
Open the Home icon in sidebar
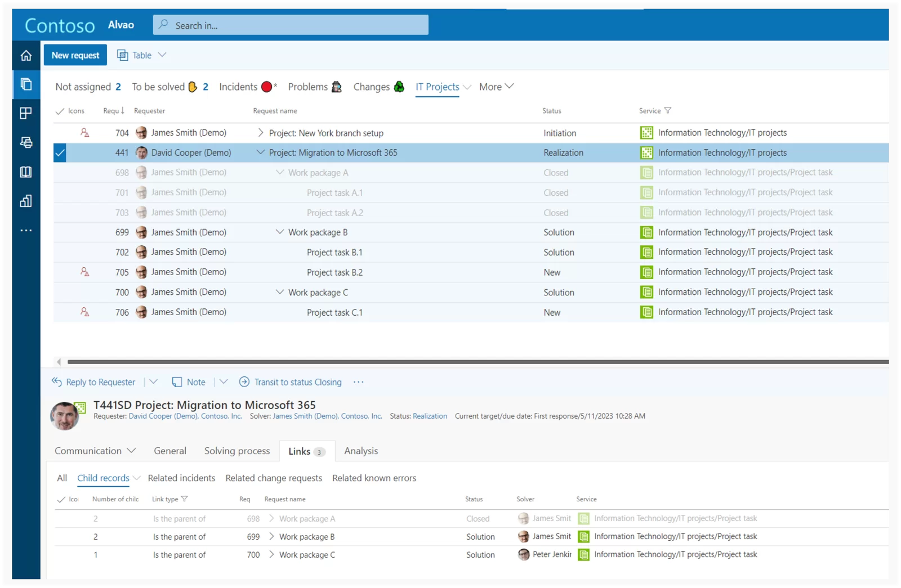click(x=25, y=55)
